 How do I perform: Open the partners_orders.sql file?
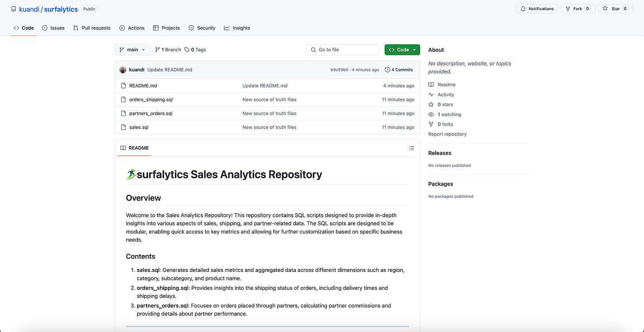(x=151, y=113)
